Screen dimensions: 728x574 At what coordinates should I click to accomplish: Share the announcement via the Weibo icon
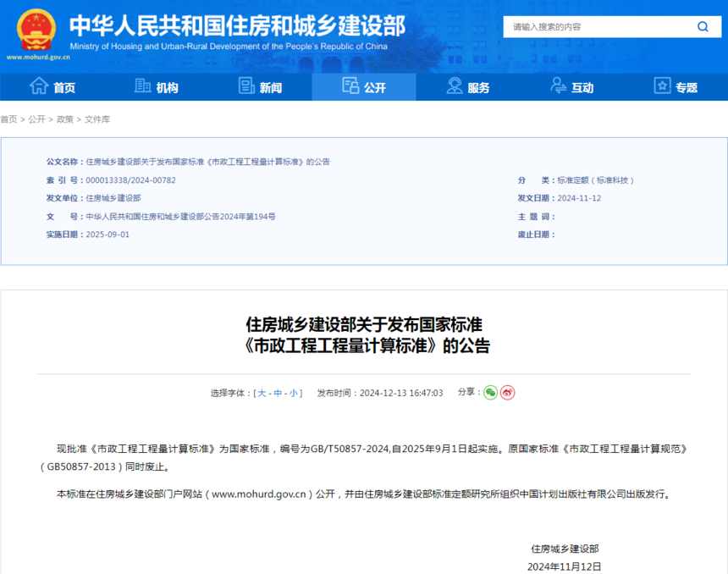[x=507, y=393]
